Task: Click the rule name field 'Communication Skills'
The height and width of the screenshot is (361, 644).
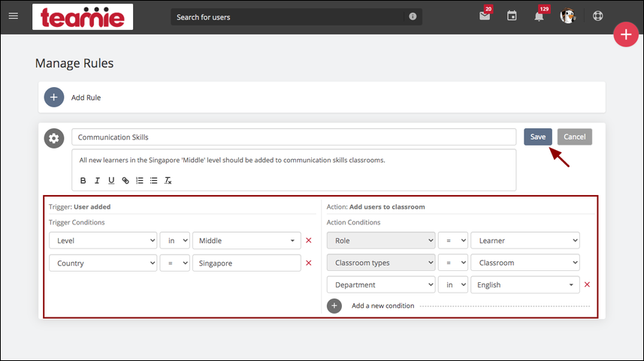Action: coord(294,137)
